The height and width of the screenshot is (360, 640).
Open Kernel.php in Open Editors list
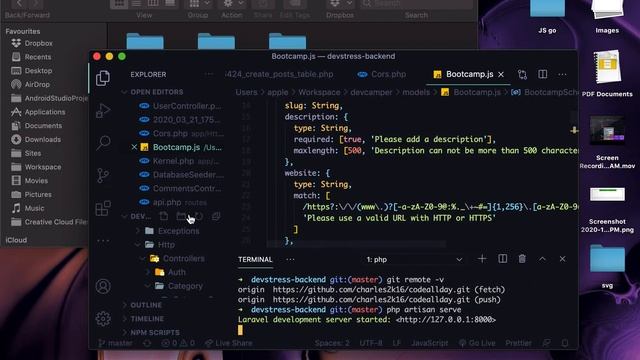(x=180, y=161)
